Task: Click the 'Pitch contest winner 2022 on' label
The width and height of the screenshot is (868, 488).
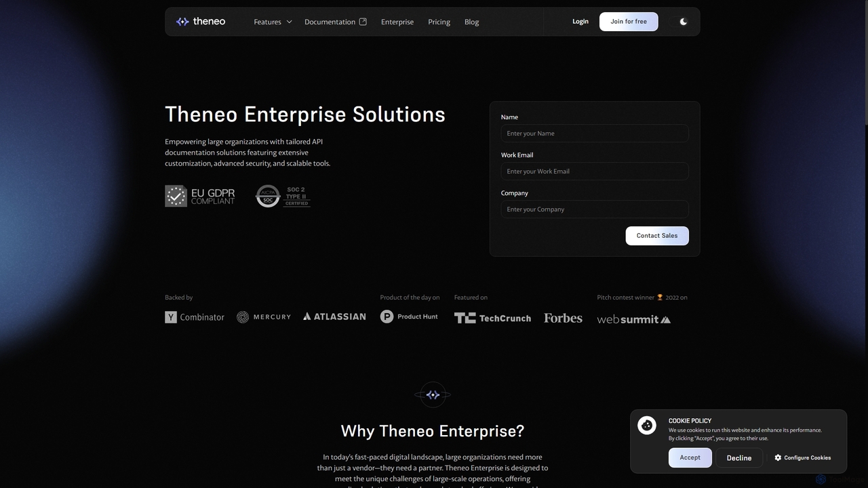Action: 642,298
